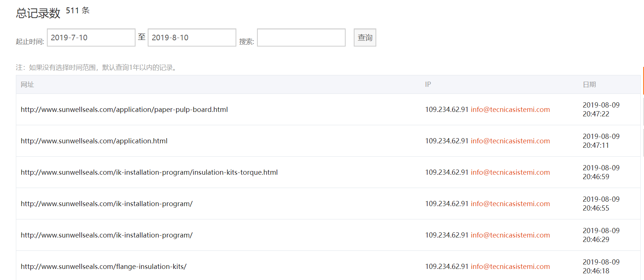Click info@tecnicasistemi.com in the 20:46:18 row
644x280 pixels.
[510, 267]
